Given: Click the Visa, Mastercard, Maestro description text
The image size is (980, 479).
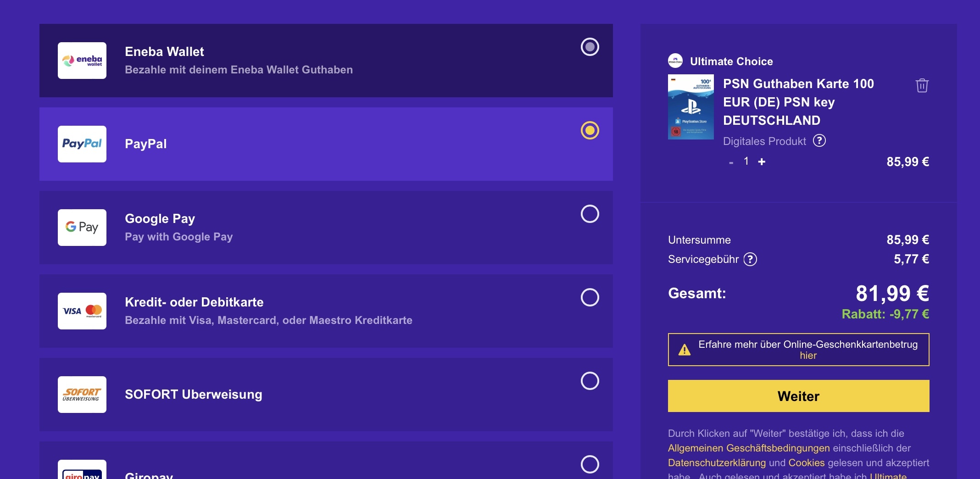Looking at the screenshot, I should (x=268, y=320).
